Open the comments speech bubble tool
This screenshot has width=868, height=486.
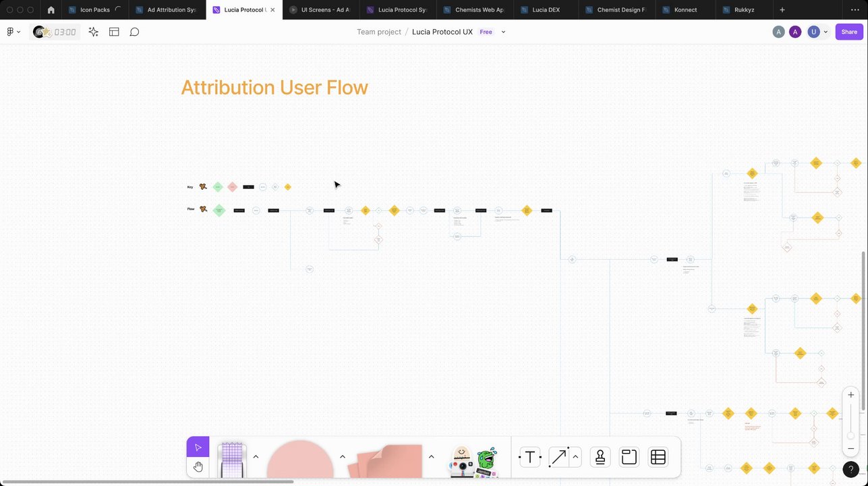[134, 32]
